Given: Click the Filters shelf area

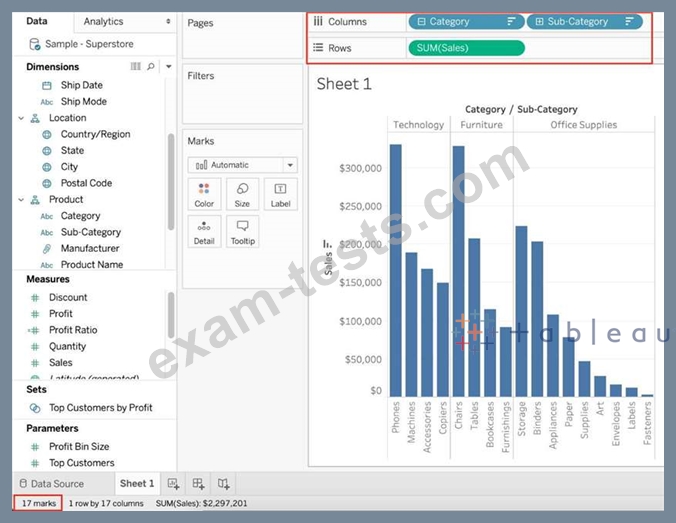Looking at the screenshot, I should (242, 94).
